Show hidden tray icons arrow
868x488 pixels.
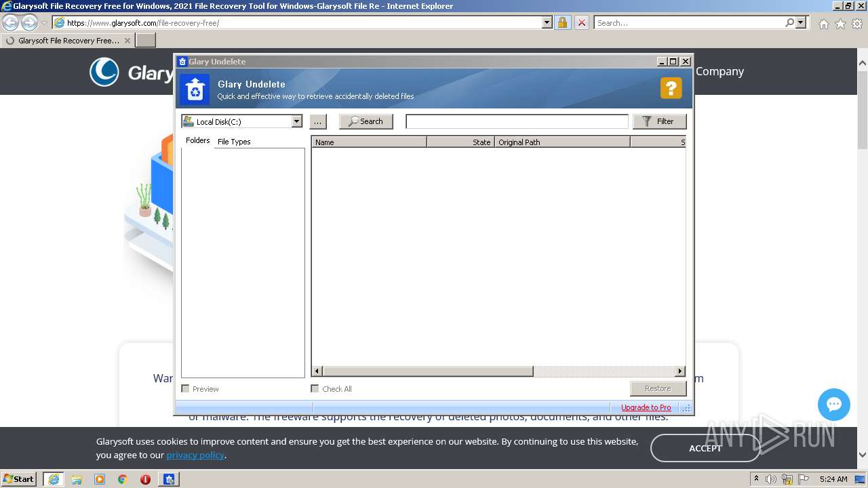pyautogui.click(x=757, y=479)
